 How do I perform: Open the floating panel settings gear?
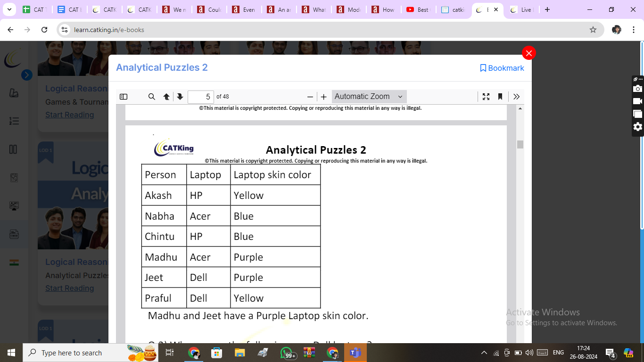tap(637, 126)
